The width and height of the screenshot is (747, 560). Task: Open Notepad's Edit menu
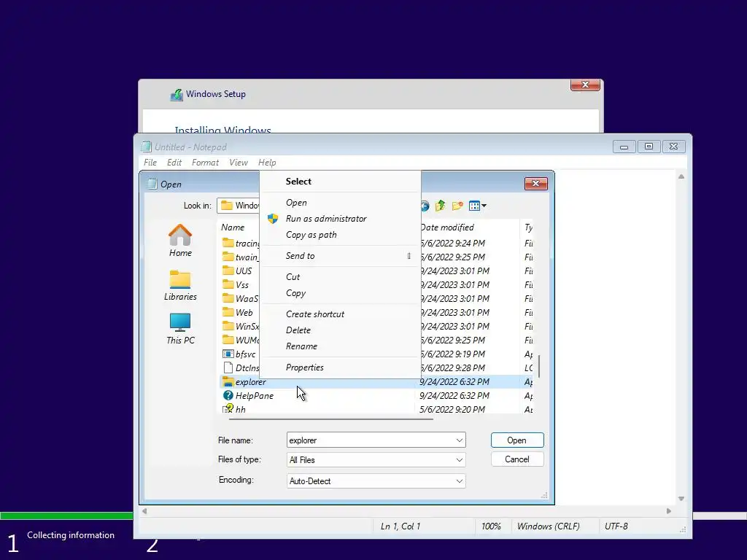(x=174, y=163)
